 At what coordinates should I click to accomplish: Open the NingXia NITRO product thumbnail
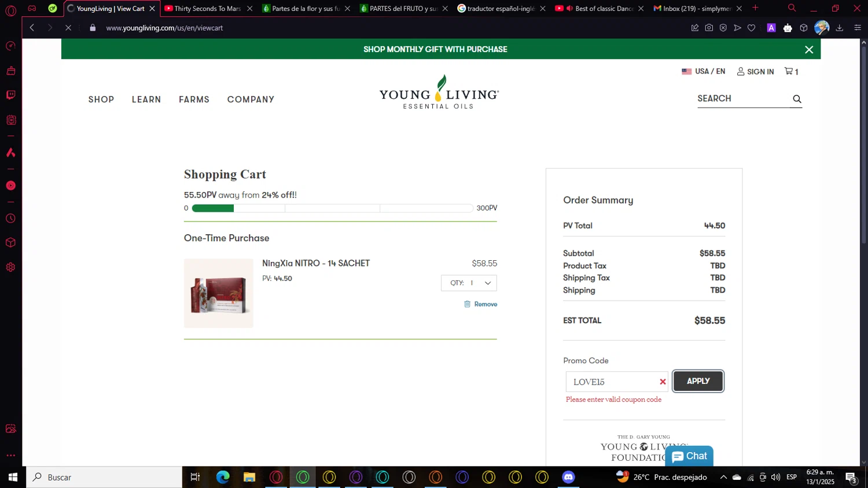219,293
